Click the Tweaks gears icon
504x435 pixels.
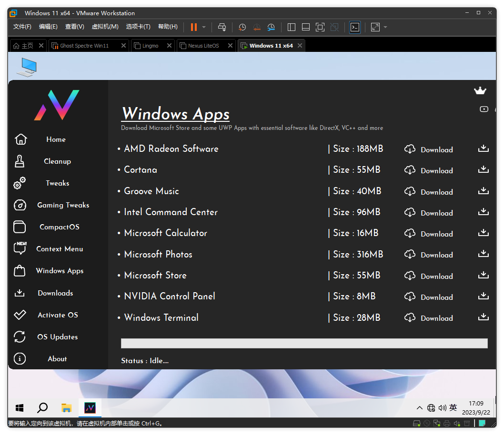20,183
